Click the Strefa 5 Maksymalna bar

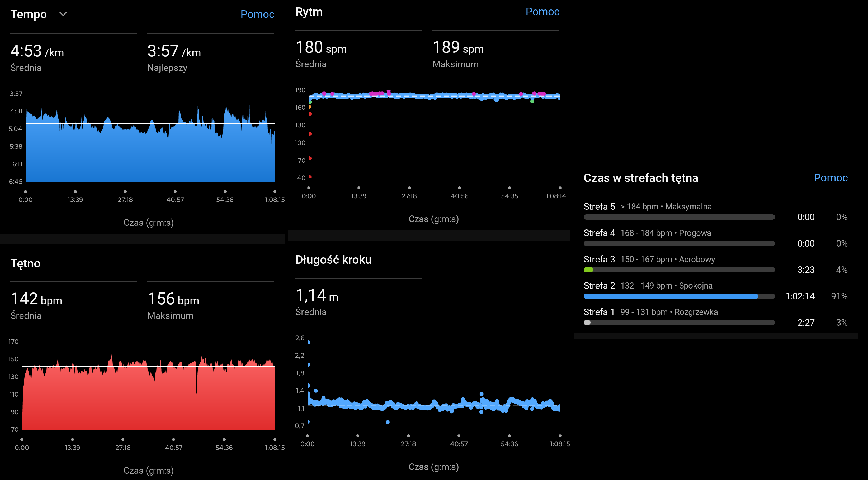tap(679, 217)
